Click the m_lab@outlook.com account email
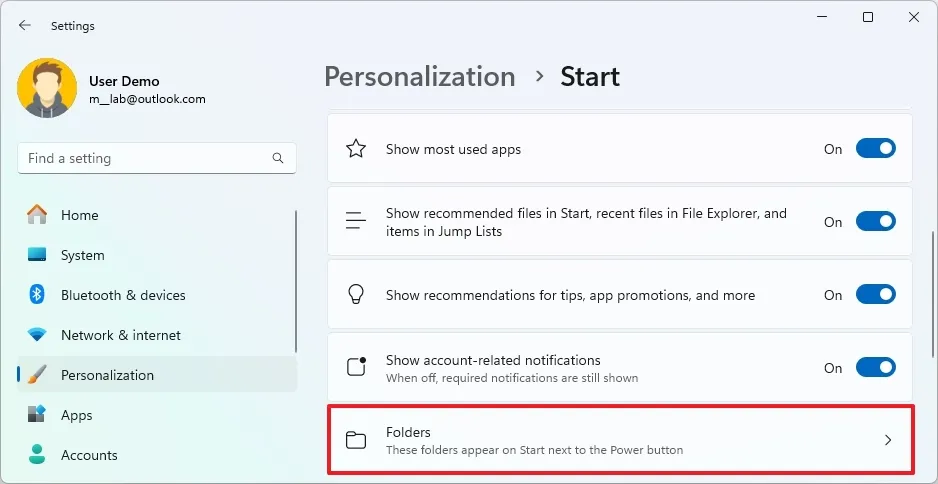This screenshot has width=938, height=484. coord(147,99)
